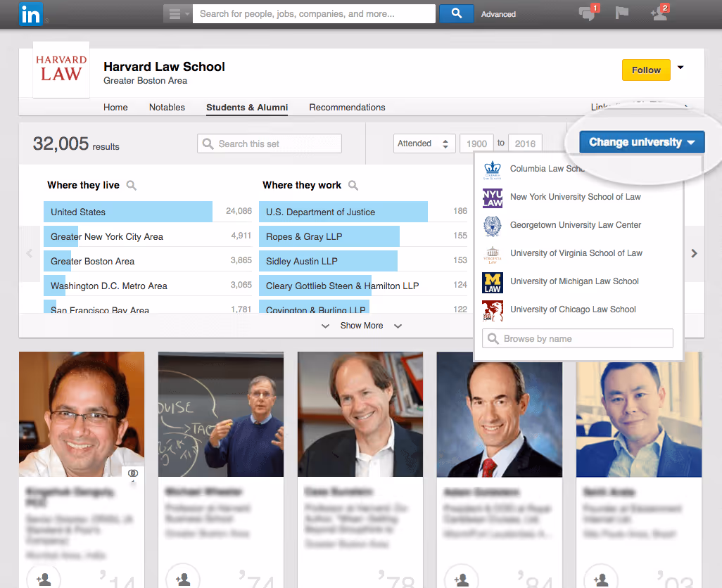This screenshot has width=722, height=588.
Task: Click the 1900 start year field
Action: [x=476, y=143]
